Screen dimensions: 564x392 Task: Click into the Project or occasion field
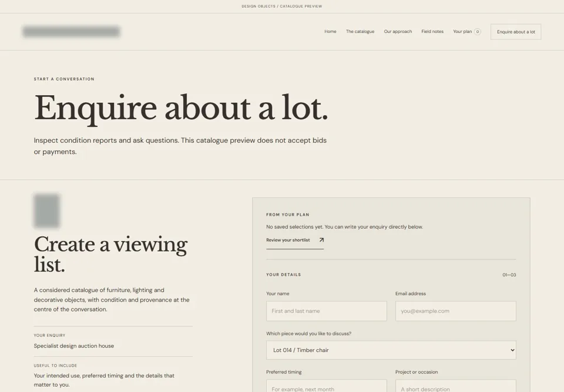[456, 387]
